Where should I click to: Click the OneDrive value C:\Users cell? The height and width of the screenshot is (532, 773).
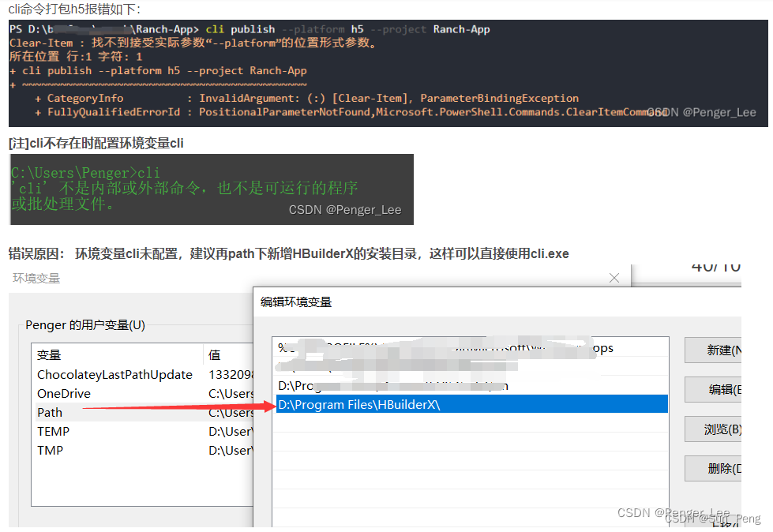point(231,394)
